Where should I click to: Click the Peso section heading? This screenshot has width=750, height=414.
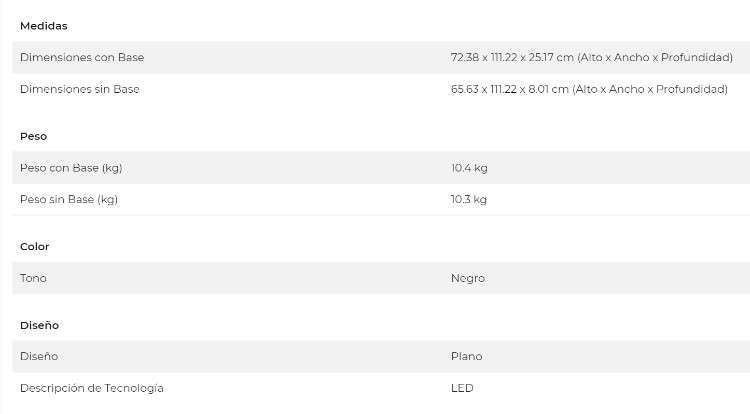(33, 136)
